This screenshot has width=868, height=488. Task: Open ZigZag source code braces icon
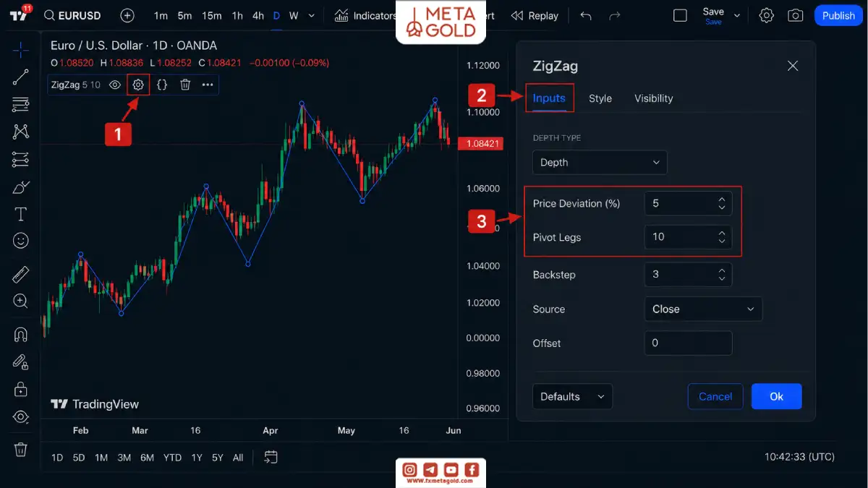(162, 85)
